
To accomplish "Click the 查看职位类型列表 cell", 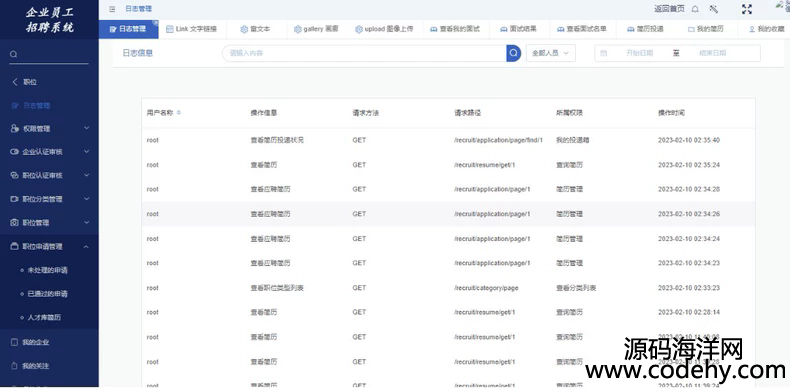I will [277, 288].
